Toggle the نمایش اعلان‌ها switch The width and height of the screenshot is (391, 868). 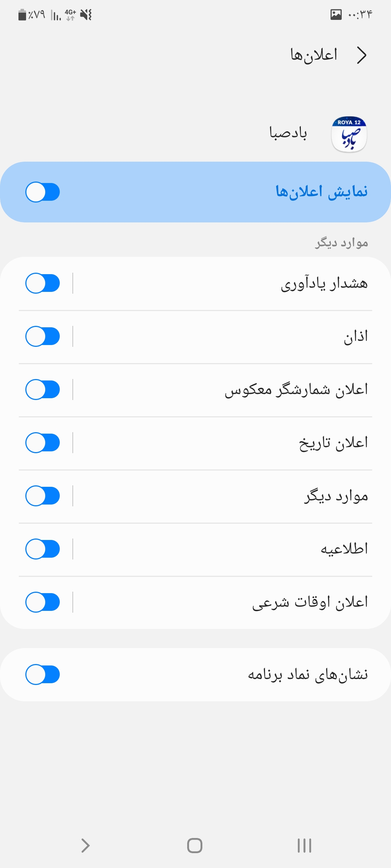tap(43, 192)
